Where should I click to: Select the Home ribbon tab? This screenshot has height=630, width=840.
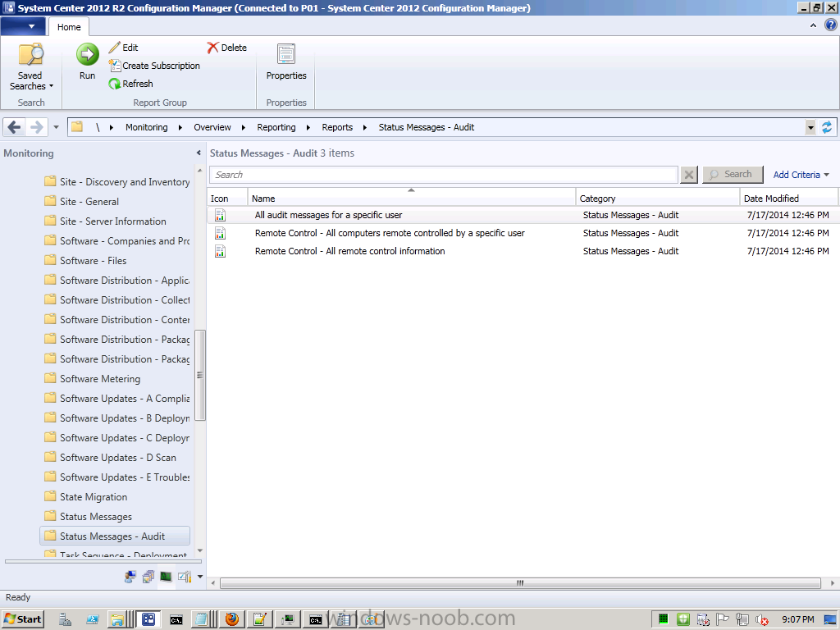[x=69, y=27]
